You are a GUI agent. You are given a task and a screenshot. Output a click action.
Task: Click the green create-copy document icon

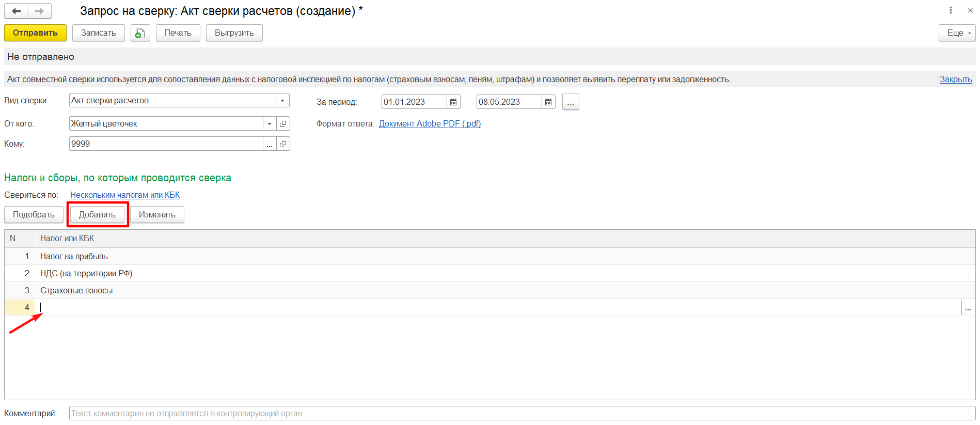click(140, 33)
